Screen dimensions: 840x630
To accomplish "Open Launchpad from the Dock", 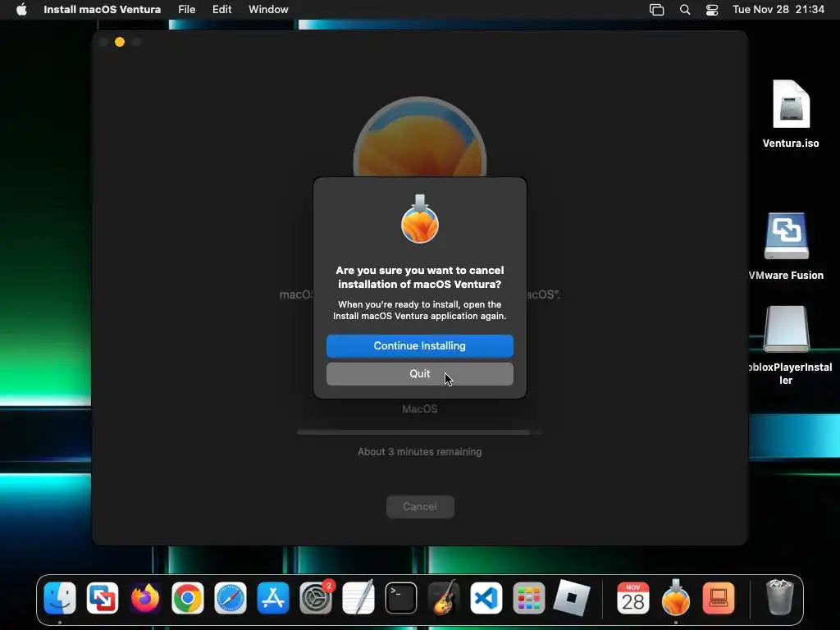I will coord(529,598).
